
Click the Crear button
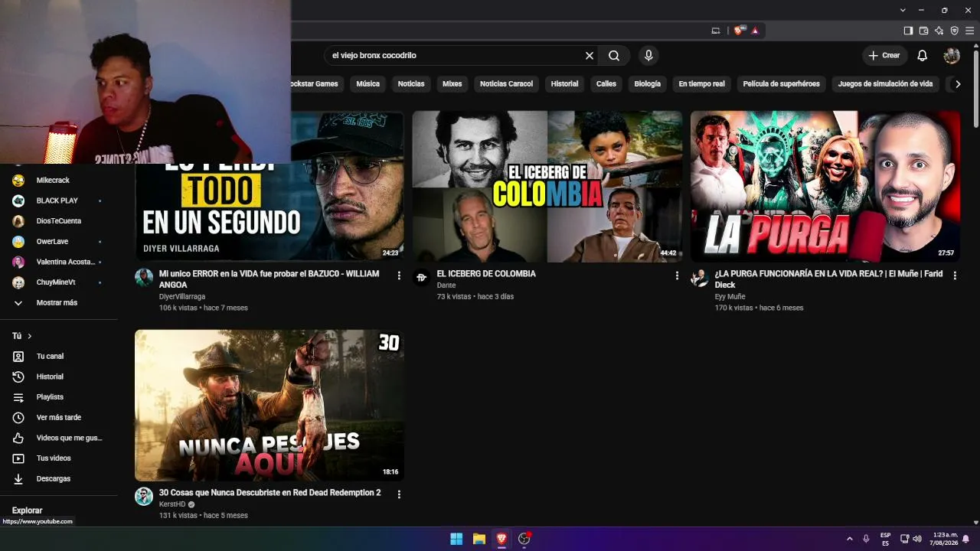[x=884, y=55]
